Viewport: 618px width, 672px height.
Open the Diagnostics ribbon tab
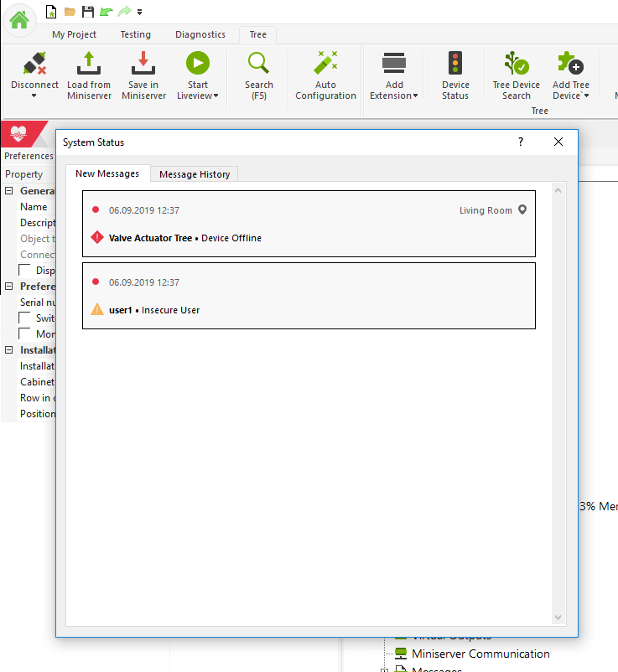coord(200,34)
